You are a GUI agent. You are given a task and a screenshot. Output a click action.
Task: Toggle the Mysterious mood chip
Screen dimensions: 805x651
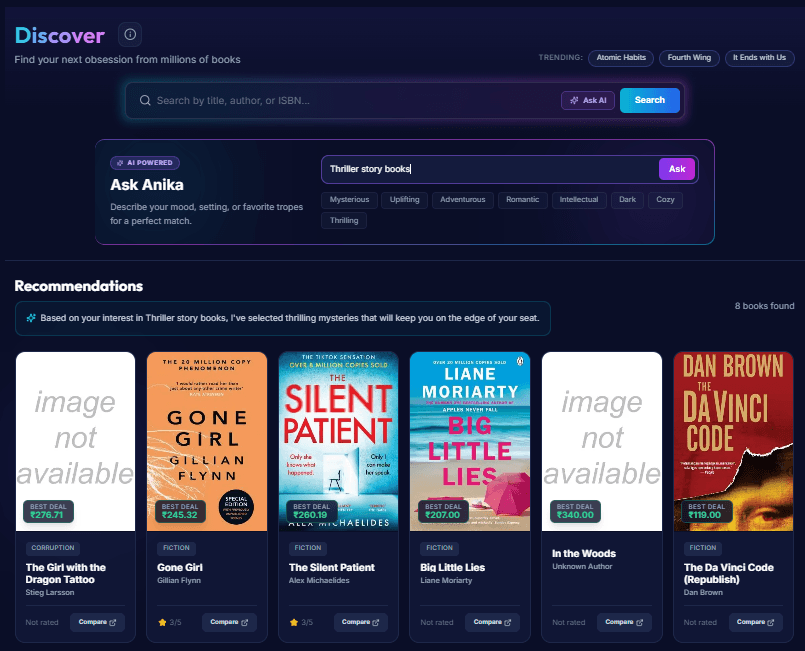349,200
